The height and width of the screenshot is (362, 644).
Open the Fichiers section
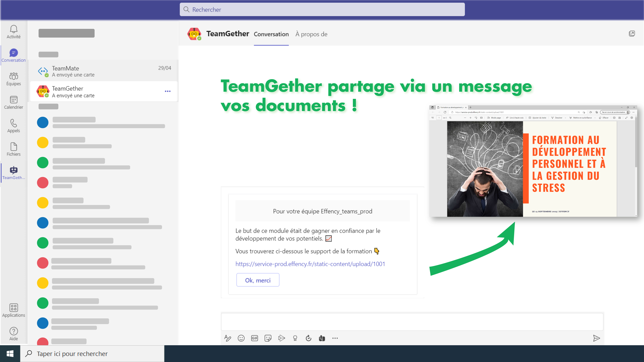click(x=14, y=149)
